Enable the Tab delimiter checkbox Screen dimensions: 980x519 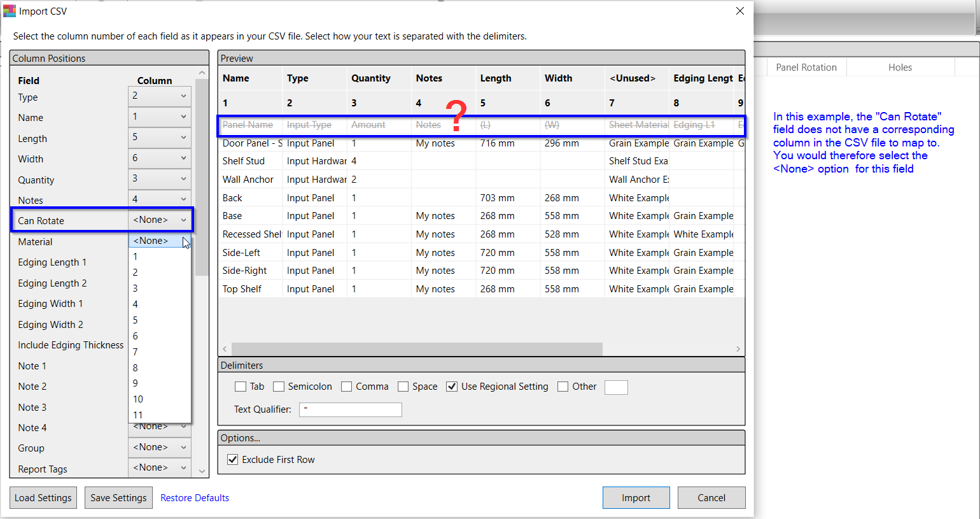(x=241, y=387)
